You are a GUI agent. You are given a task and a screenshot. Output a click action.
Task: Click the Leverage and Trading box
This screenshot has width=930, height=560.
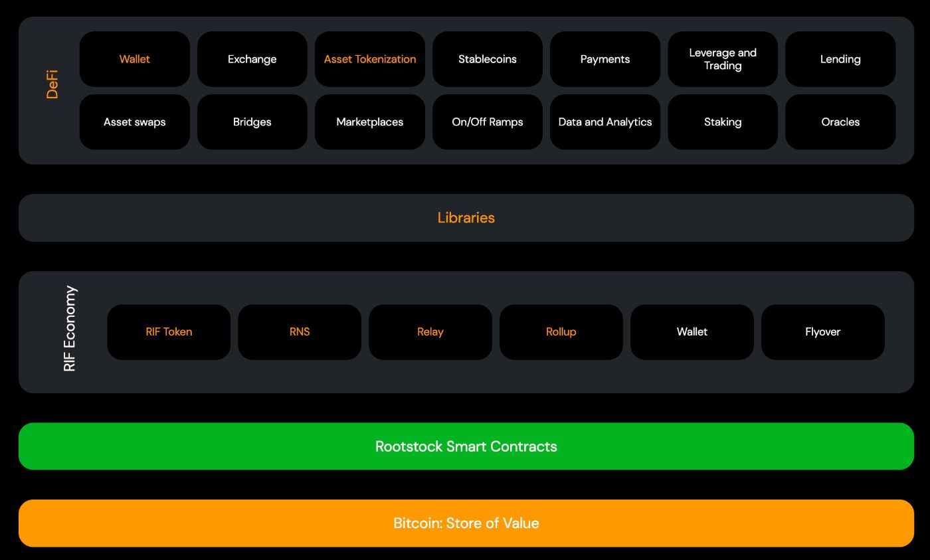pos(723,59)
